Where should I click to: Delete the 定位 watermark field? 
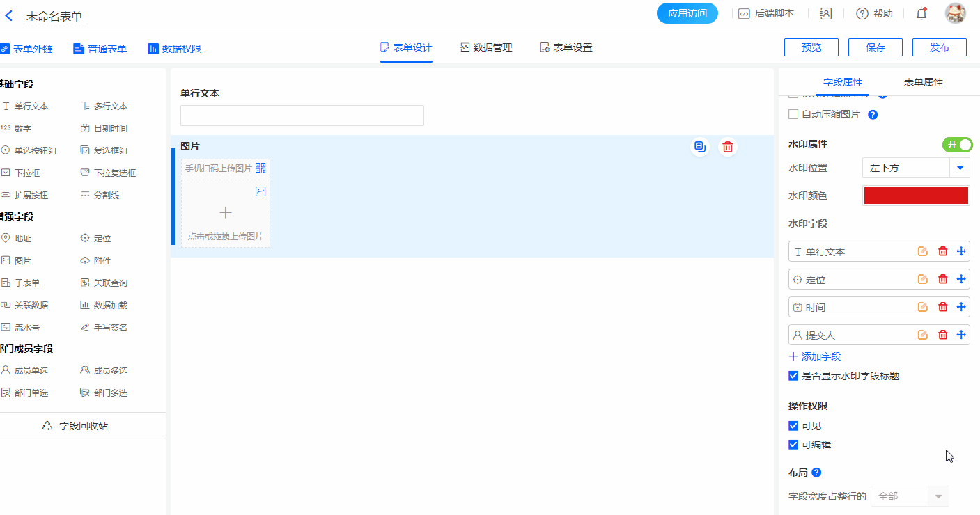pyautogui.click(x=943, y=279)
